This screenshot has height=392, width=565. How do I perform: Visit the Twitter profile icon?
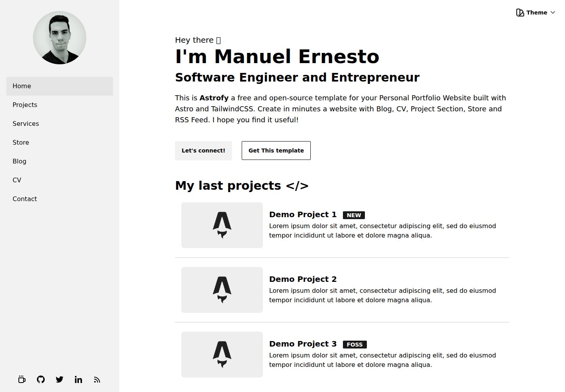point(60,379)
